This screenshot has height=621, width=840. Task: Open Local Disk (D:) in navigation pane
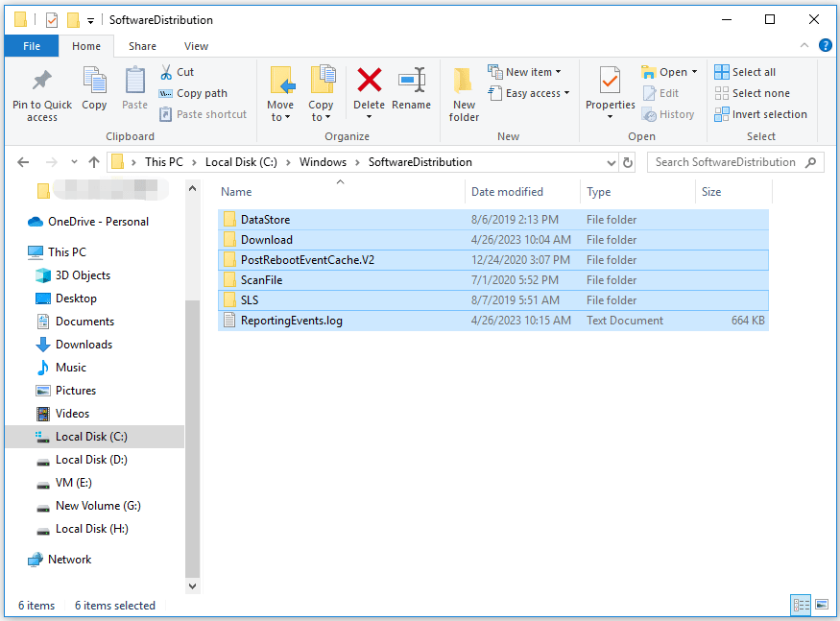82,460
